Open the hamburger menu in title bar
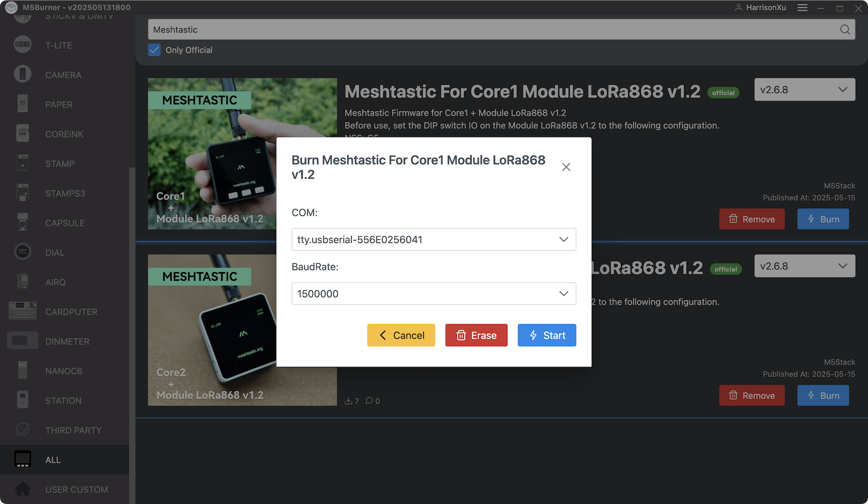This screenshot has height=504, width=868. pyautogui.click(x=803, y=8)
